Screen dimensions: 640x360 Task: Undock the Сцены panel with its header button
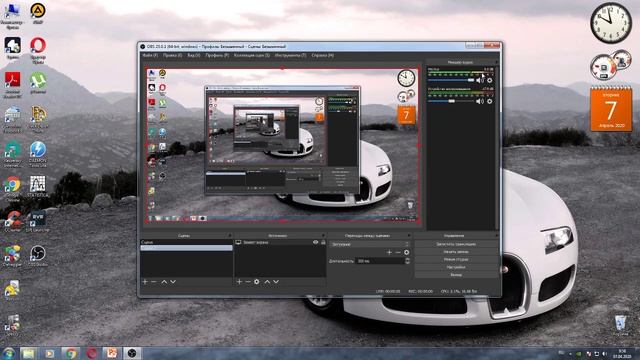229,236
